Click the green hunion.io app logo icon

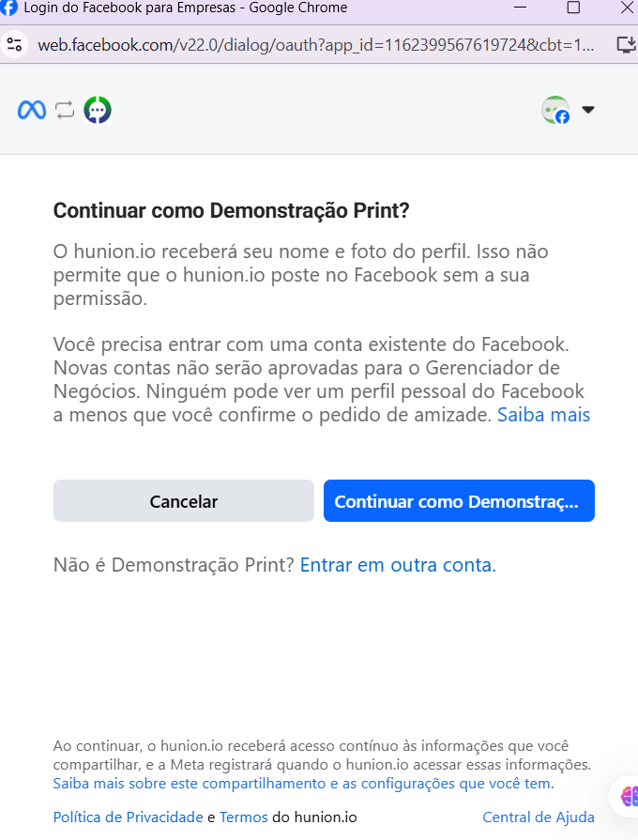pos(98,109)
